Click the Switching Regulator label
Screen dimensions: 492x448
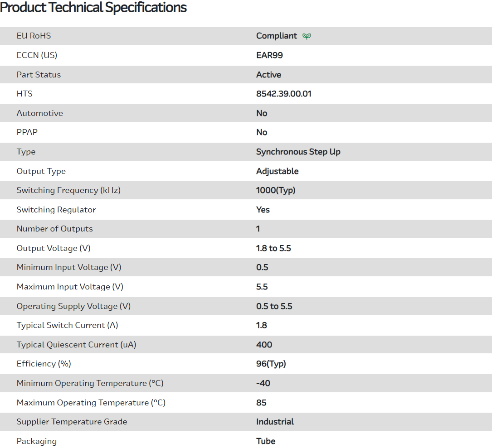(x=56, y=210)
